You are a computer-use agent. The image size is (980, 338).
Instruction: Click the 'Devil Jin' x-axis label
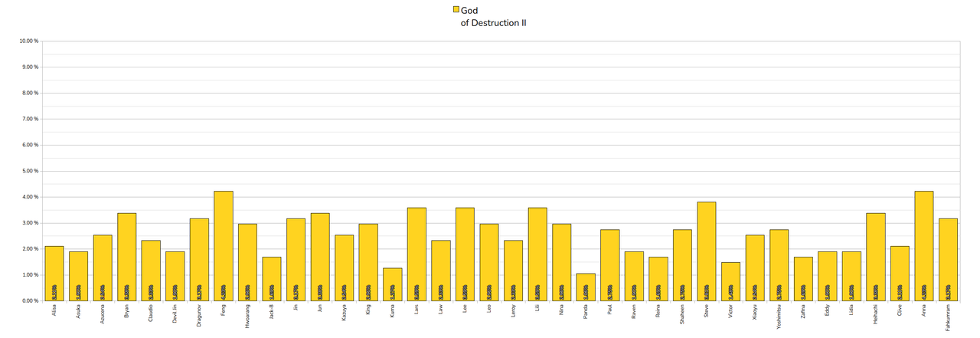coord(175,314)
